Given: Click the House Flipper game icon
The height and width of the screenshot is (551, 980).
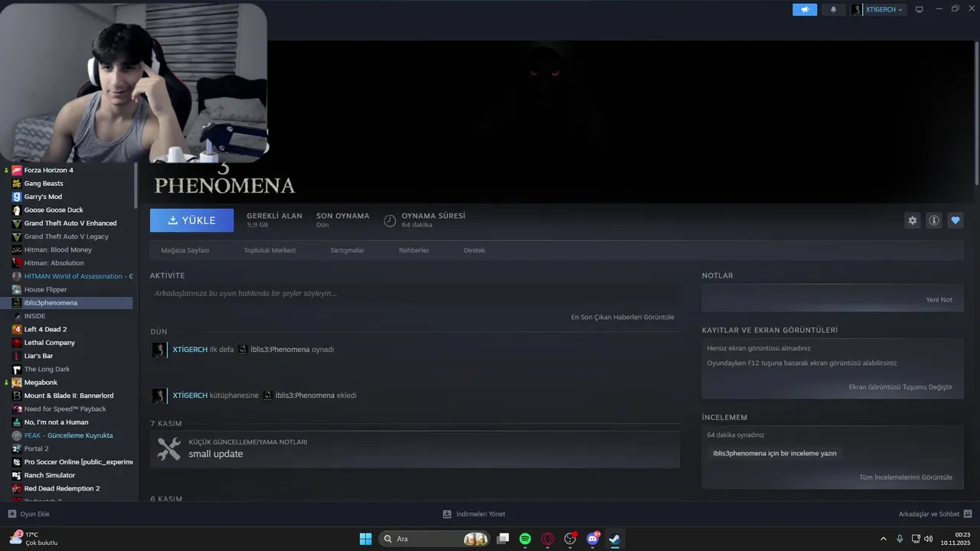Looking at the screenshot, I should (x=17, y=289).
